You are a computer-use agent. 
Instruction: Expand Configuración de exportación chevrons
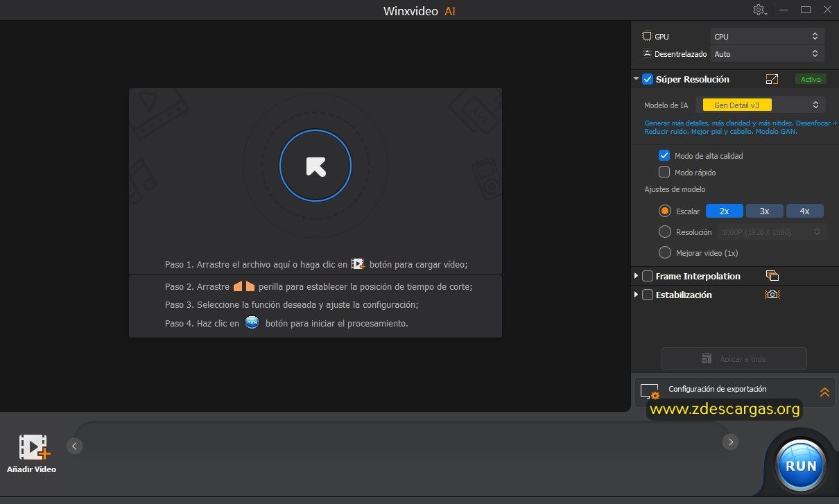824,392
